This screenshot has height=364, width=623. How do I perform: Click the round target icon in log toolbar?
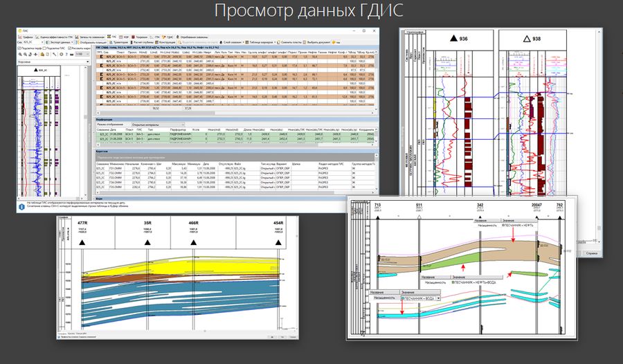(x=61, y=55)
